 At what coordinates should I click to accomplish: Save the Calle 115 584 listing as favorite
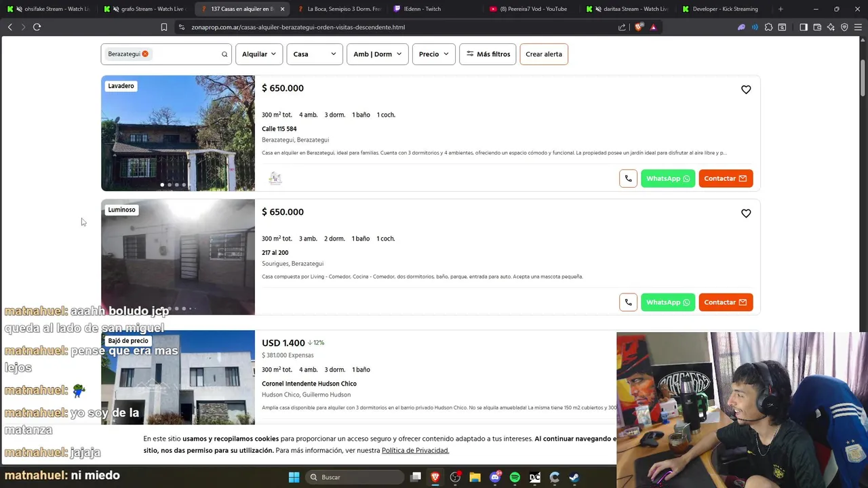pyautogui.click(x=746, y=89)
